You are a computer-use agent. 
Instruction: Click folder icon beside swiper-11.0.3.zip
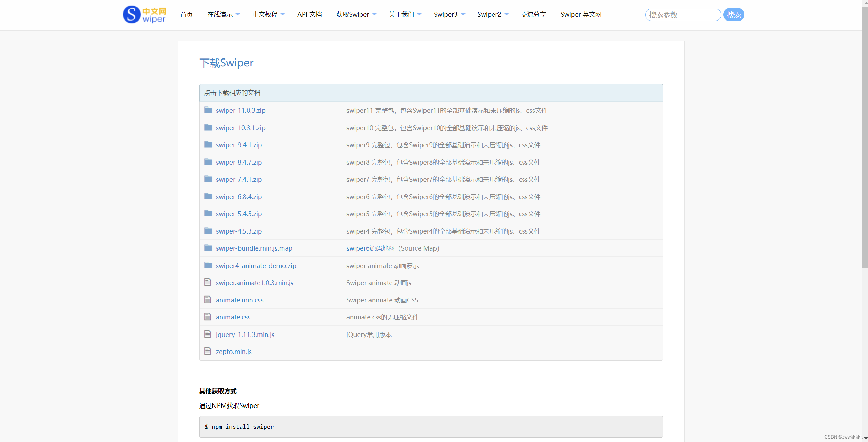pyautogui.click(x=208, y=110)
